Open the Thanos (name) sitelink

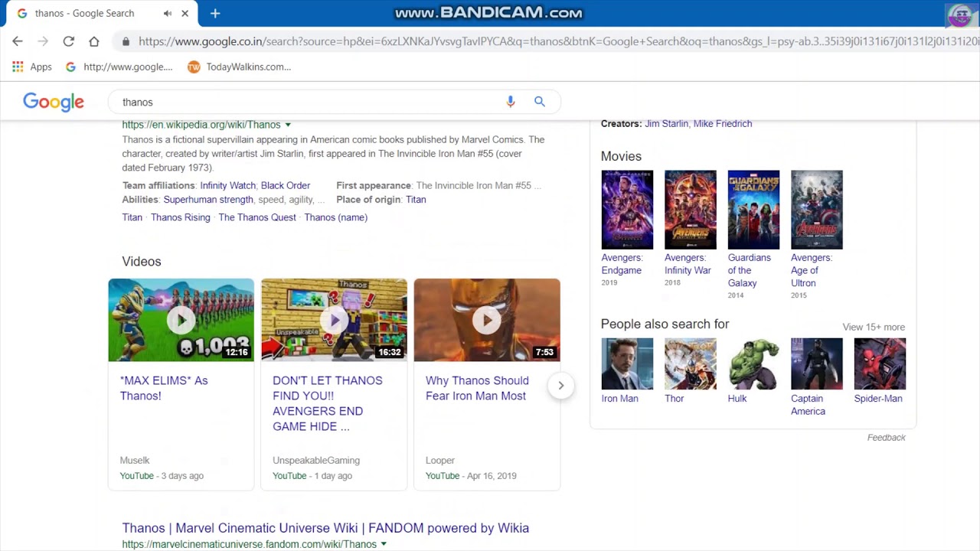[336, 217]
